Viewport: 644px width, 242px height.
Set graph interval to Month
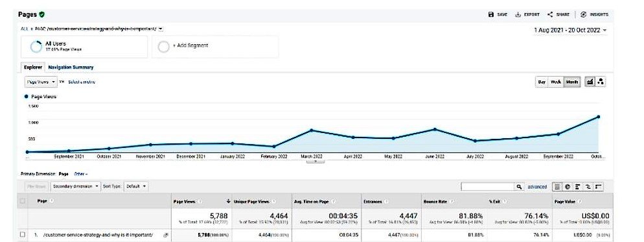click(x=571, y=82)
